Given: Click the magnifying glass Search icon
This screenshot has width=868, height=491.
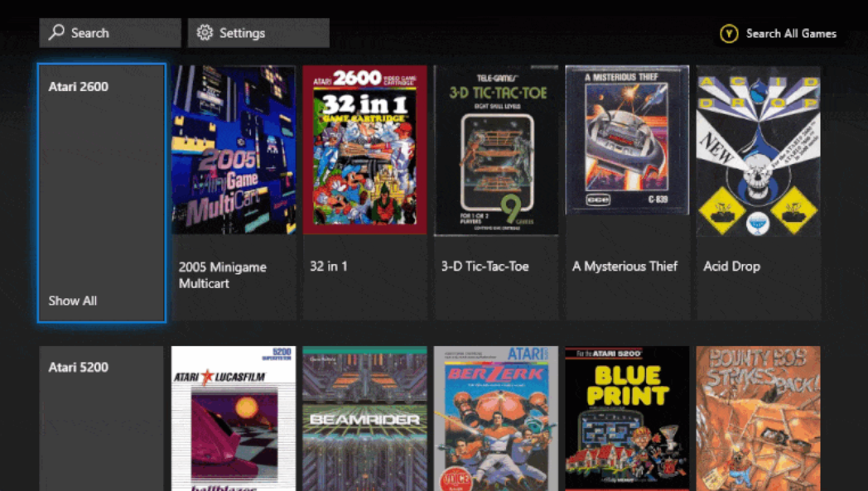Looking at the screenshot, I should [56, 32].
